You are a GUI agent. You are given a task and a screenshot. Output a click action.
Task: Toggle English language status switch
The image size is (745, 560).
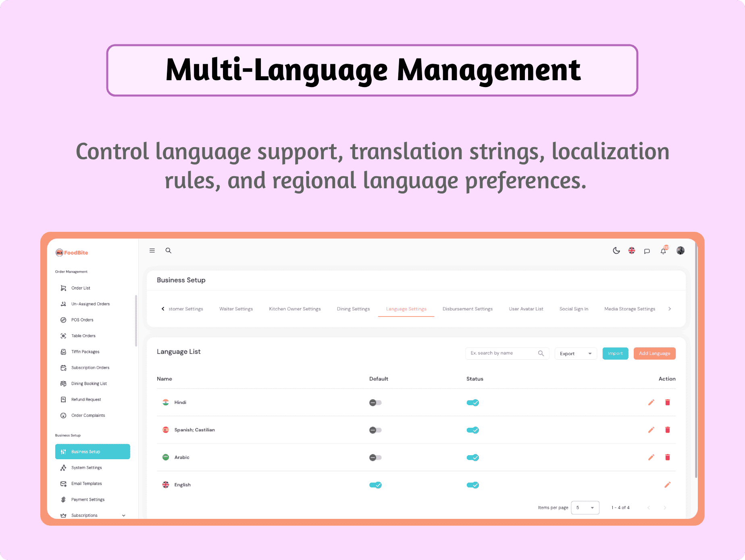tap(472, 485)
